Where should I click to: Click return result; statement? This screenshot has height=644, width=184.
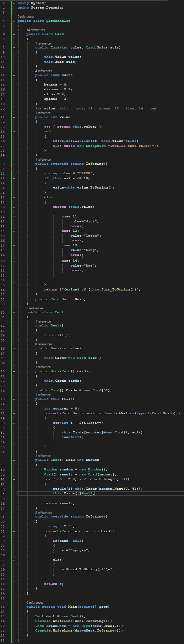[59, 503]
